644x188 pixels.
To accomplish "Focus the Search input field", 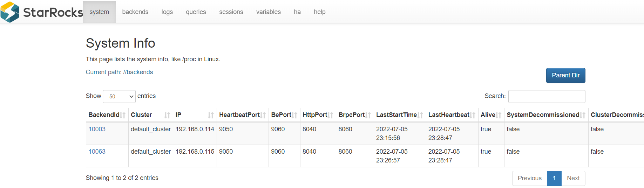I will [547, 96].
